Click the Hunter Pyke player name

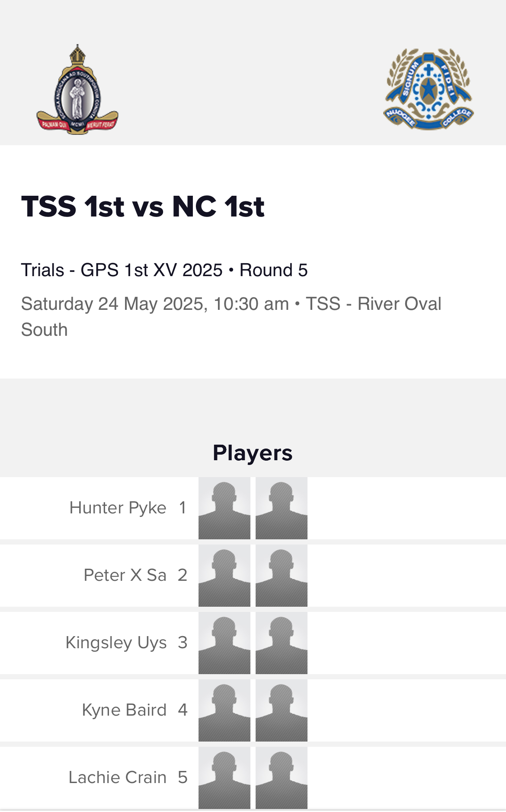[x=118, y=508]
